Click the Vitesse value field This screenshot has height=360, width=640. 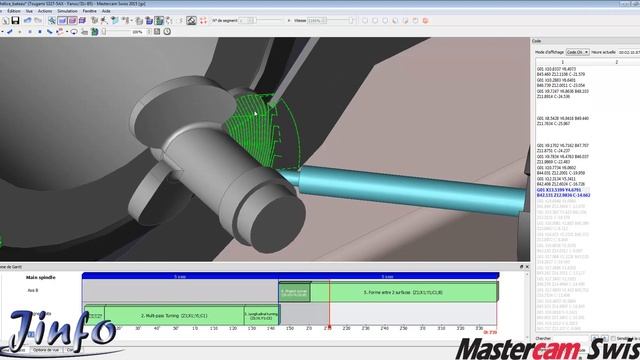317,20
